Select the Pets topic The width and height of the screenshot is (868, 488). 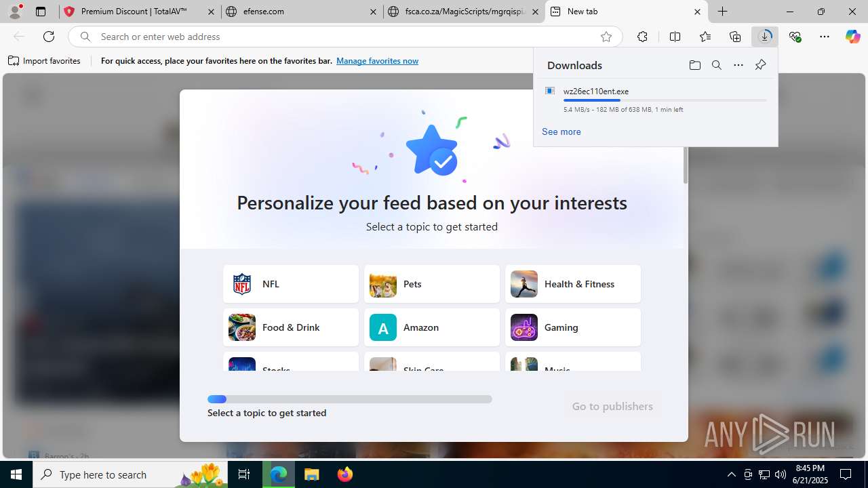(x=432, y=284)
